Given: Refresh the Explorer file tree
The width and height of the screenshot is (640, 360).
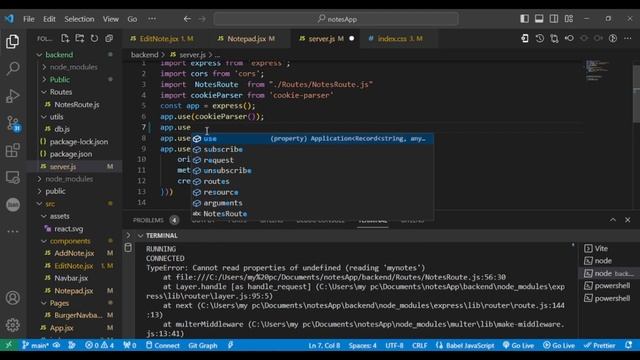Looking at the screenshot, I should [x=94, y=38].
